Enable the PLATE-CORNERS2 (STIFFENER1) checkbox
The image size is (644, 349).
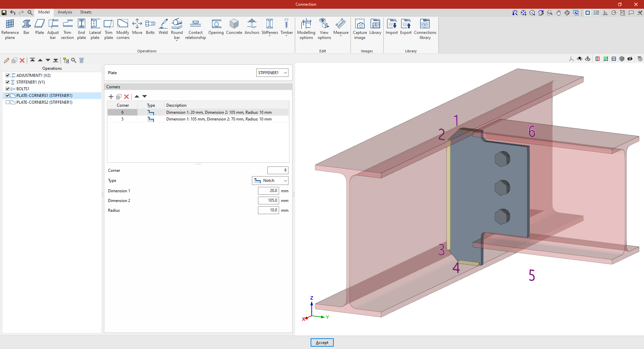pyautogui.click(x=8, y=102)
